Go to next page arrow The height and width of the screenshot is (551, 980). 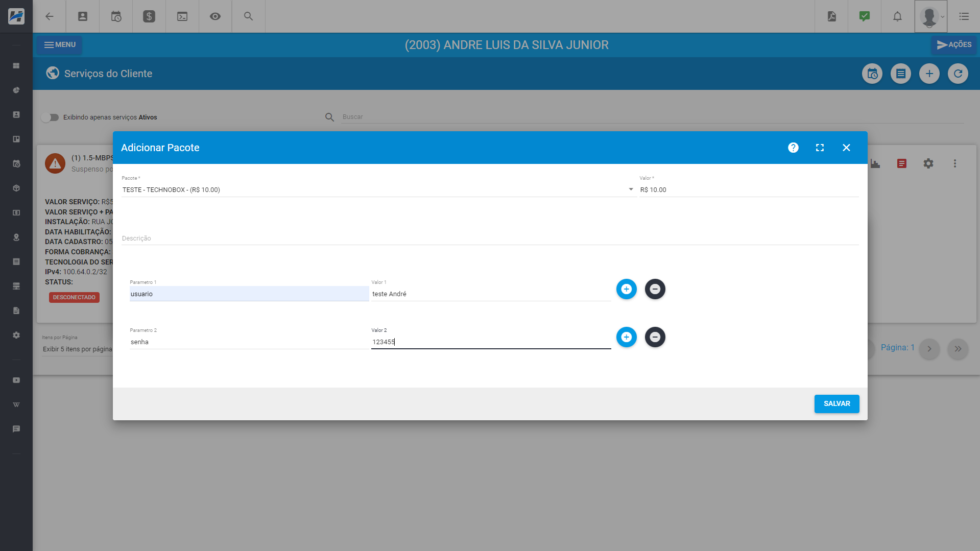tap(929, 349)
